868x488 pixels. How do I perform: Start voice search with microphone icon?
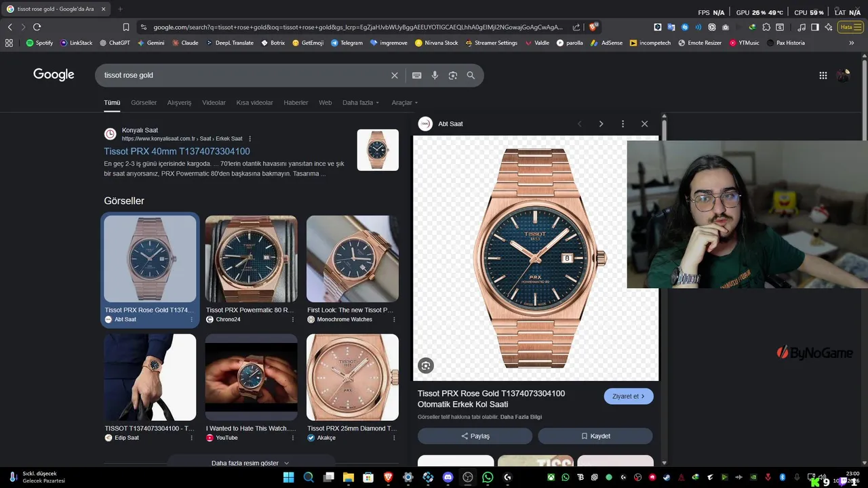435,75
